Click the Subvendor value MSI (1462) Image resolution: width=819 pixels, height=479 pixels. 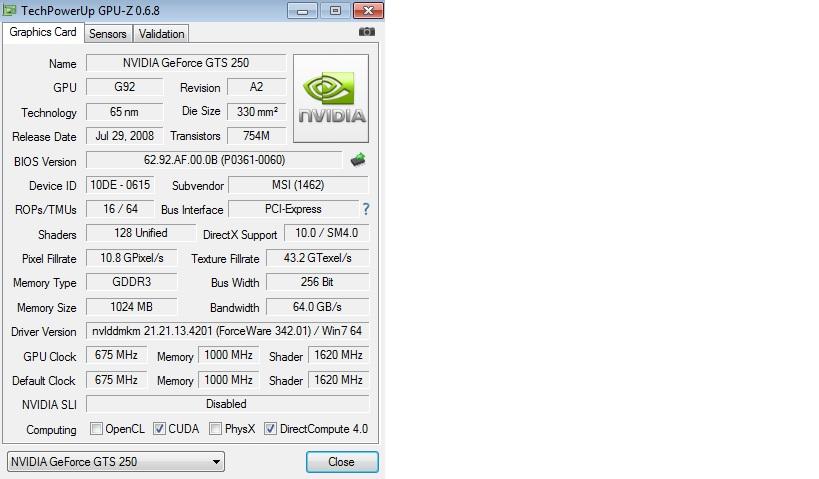(298, 185)
